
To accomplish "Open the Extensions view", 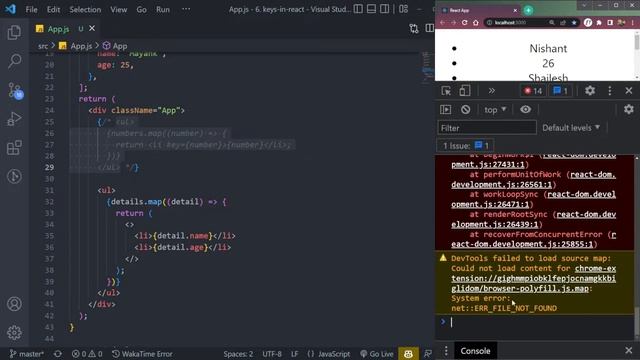I will coord(14,147).
